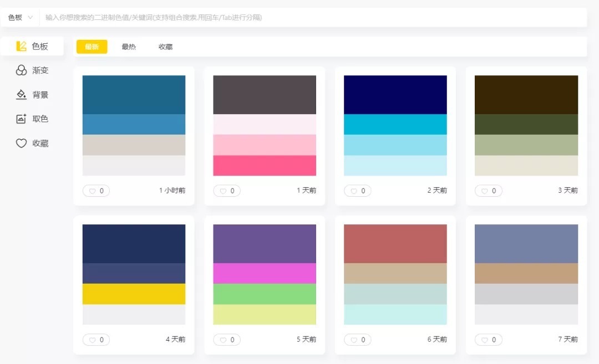The width and height of the screenshot is (599, 364).
Task: Click the magenta swatch in purple palette
Action: point(265,273)
